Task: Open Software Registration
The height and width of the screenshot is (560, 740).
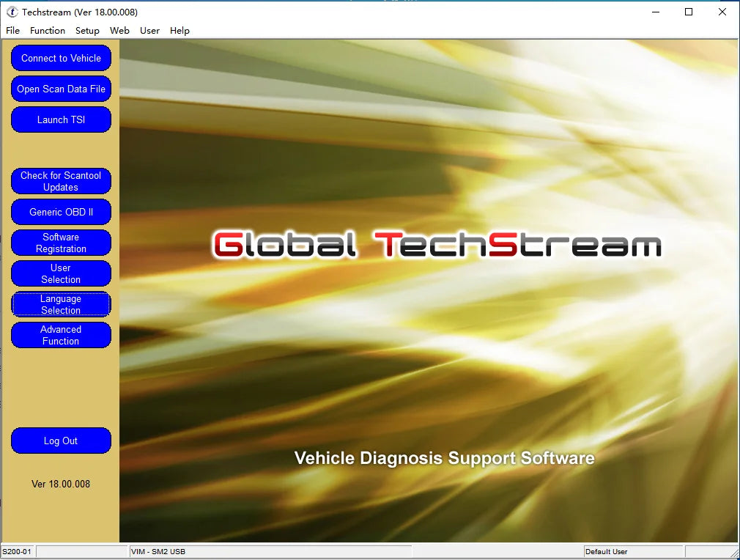Action: pyautogui.click(x=61, y=243)
